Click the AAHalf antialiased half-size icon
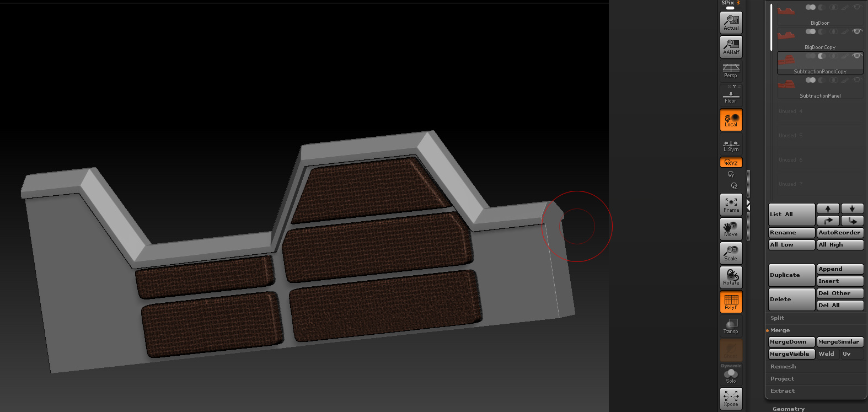Image resolution: width=868 pixels, height=412 pixels. point(731,47)
